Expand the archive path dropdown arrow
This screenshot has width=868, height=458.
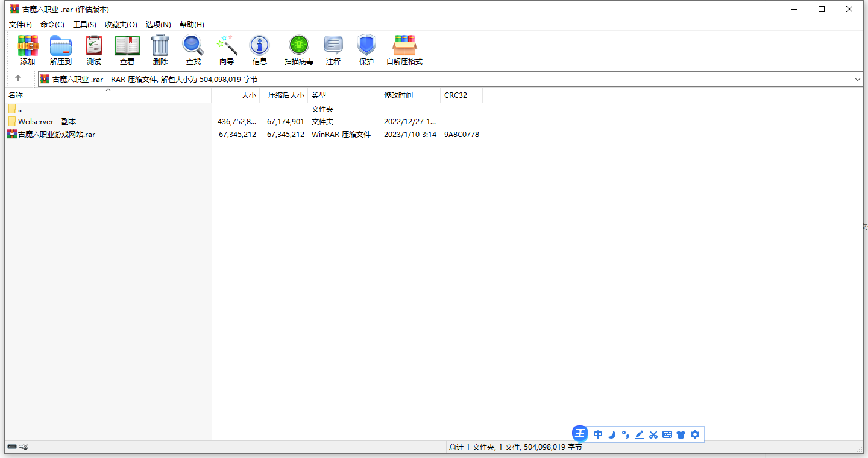click(x=858, y=79)
